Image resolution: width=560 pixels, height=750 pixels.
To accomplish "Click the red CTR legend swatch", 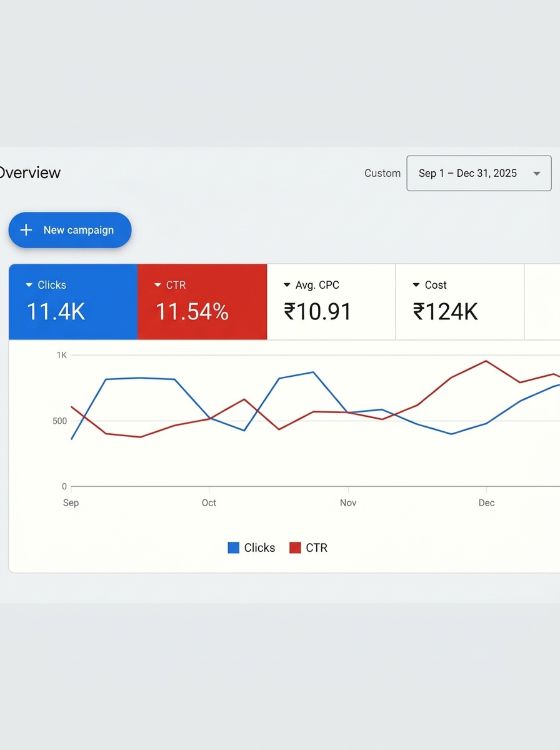I will tap(295, 548).
